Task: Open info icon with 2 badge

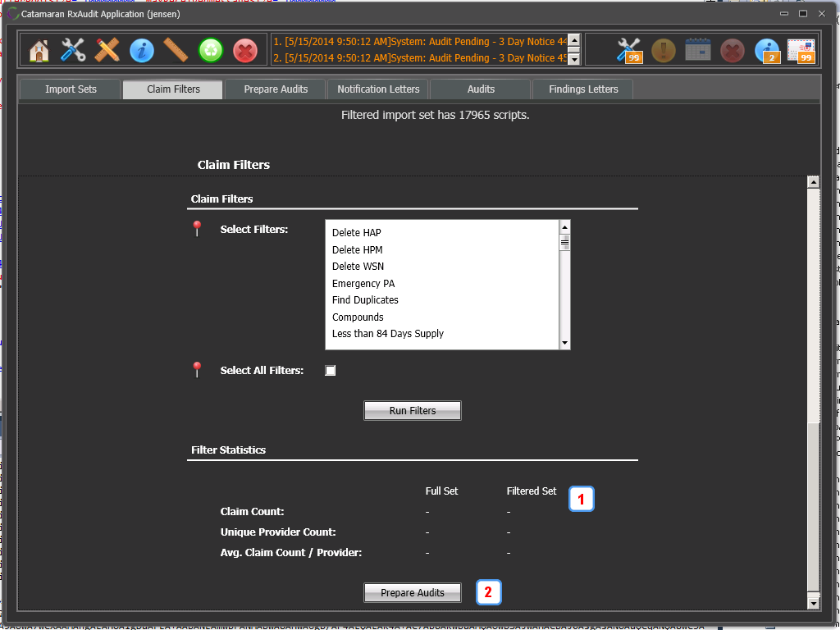Action: (x=768, y=51)
